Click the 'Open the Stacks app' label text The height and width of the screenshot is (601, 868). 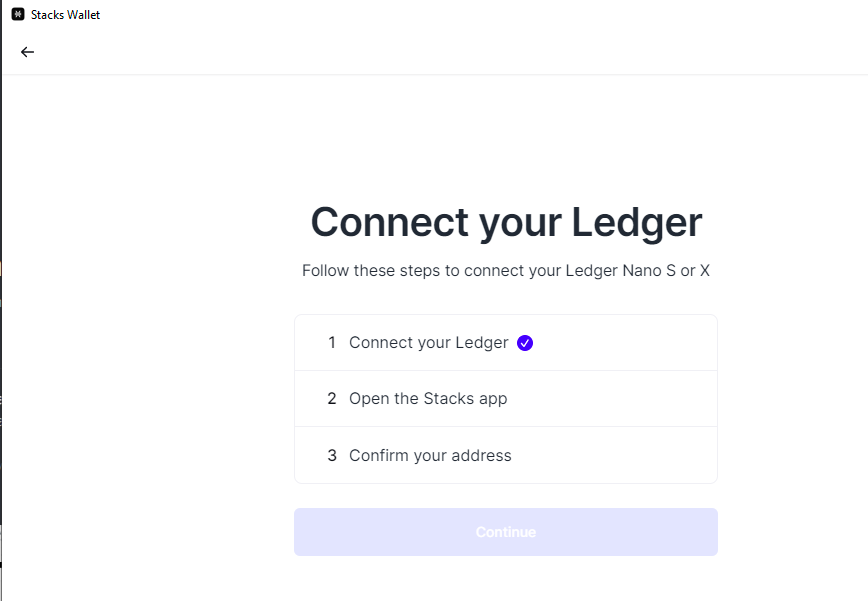427,398
